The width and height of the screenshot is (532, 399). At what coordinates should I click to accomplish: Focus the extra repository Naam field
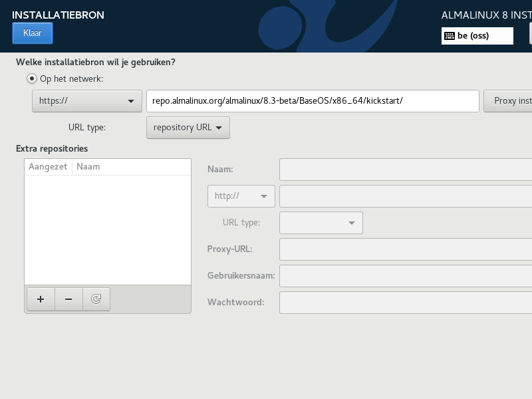pyautogui.click(x=406, y=170)
